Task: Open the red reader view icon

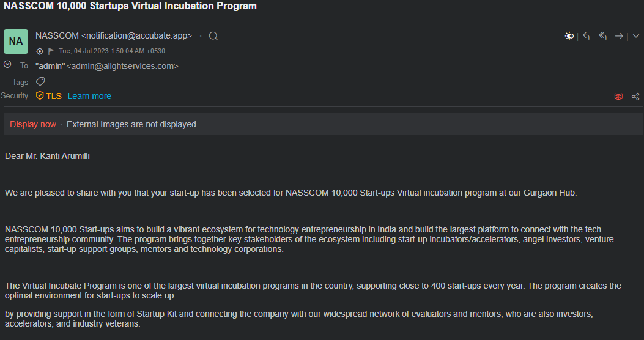Action: pos(618,97)
